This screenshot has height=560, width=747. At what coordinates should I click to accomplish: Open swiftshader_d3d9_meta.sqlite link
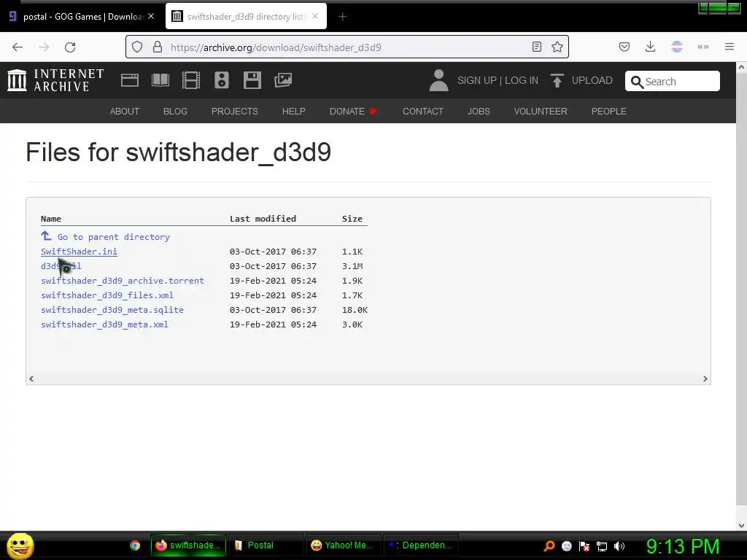pyautogui.click(x=112, y=309)
